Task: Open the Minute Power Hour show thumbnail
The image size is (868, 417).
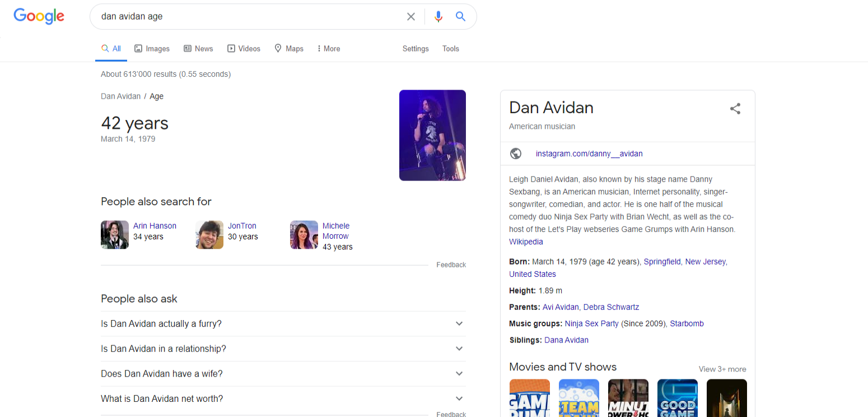Action: point(628,398)
